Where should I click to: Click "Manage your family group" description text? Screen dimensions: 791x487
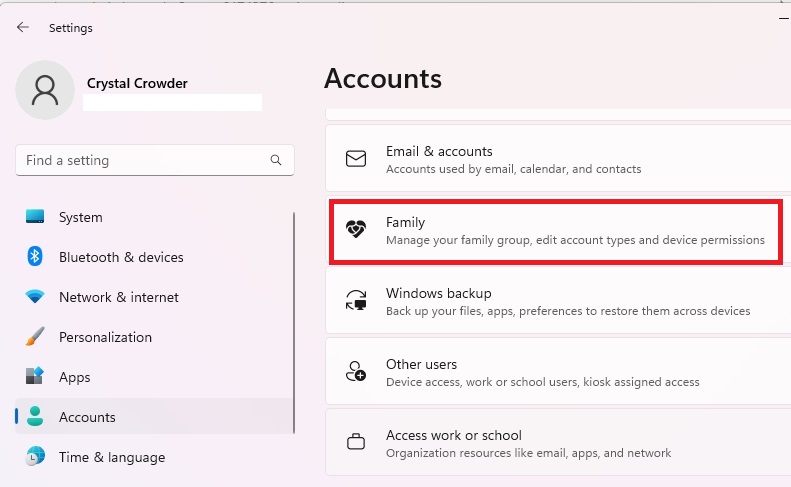(x=575, y=240)
